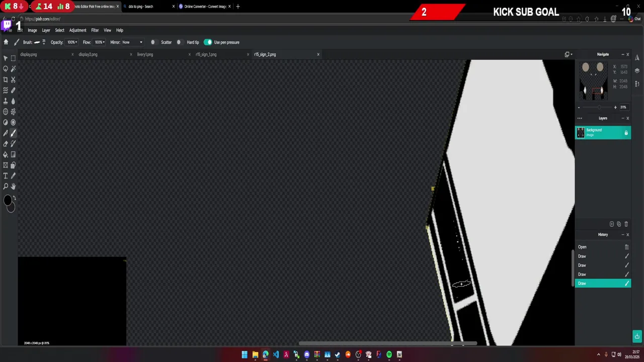Screen dimensions: 644x362
Task: Select the Text tool
Action: pos(6,176)
